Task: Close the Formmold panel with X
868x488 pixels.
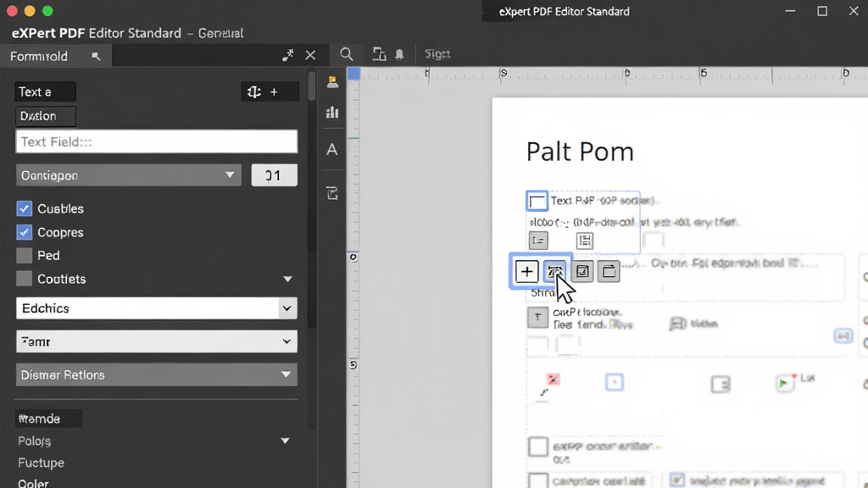Action: click(310, 55)
